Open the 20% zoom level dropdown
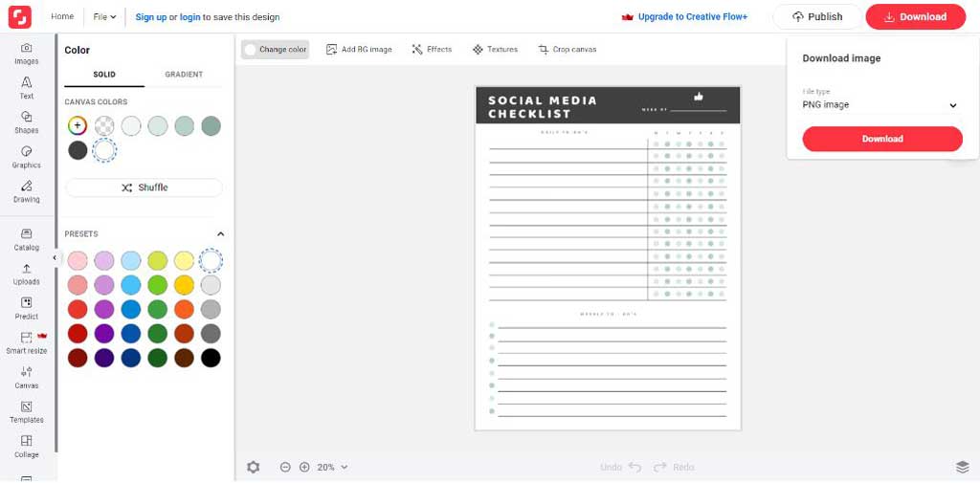This screenshot has height=483, width=980. tap(332, 467)
